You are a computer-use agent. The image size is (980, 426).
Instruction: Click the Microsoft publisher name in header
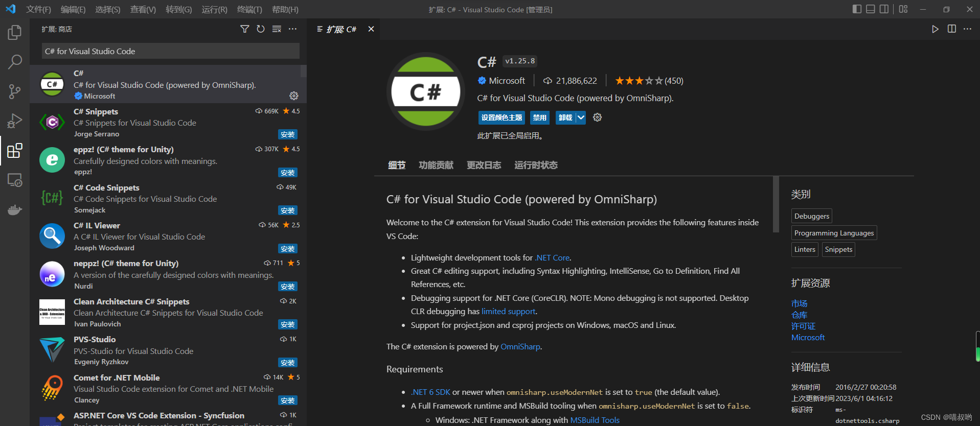[x=507, y=81]
